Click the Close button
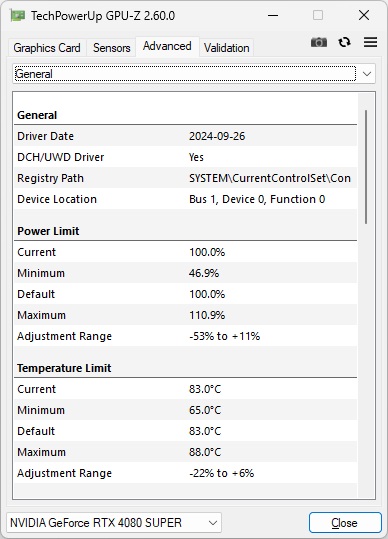This screenshot has width=388, height=539. pyautogui.click(x=345, y=523)
